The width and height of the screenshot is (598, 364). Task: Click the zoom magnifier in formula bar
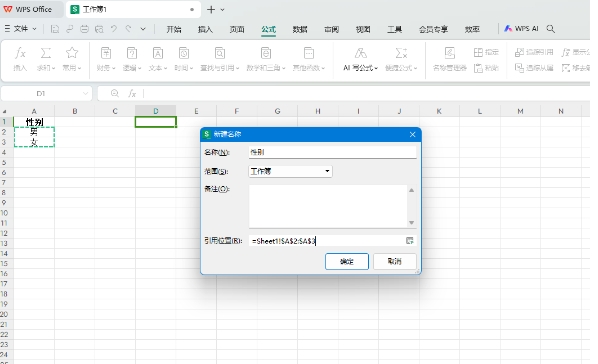(114, 93)
